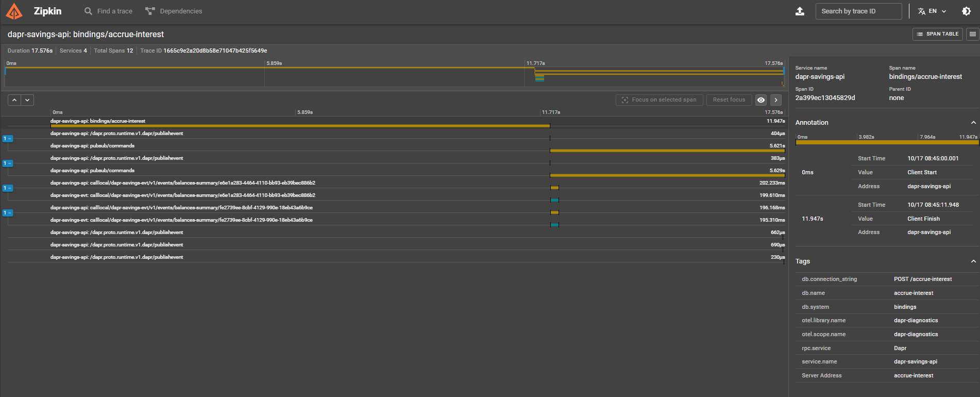This screenshot has height=397, width=980.
Task: Open the Dependencies page
Action: pos(174,11)
